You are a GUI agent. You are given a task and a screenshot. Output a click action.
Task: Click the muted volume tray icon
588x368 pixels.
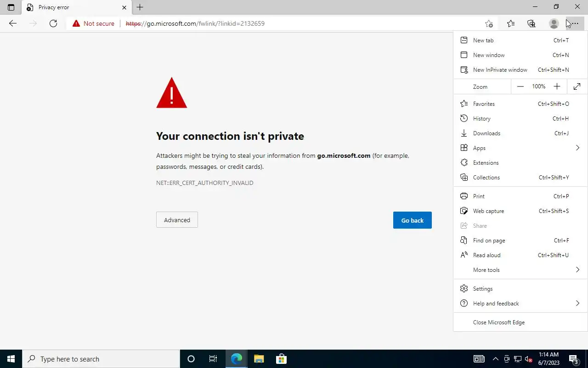tap(529, 359)
